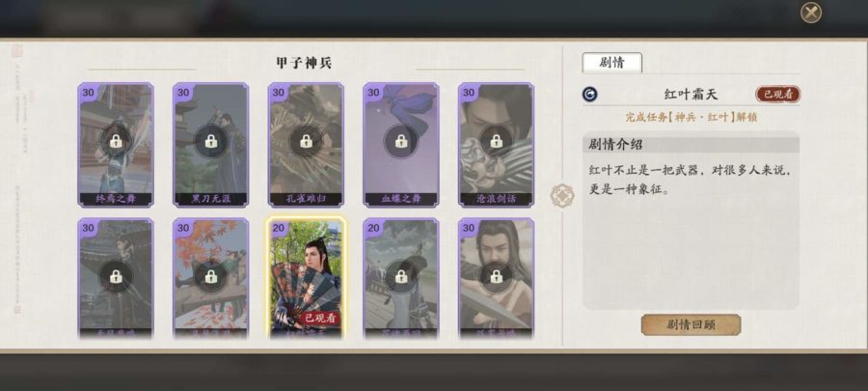This screenshot has height=391, width=868.
Task: Click the 已观看 tag on selected card
Action: [320, 318]
